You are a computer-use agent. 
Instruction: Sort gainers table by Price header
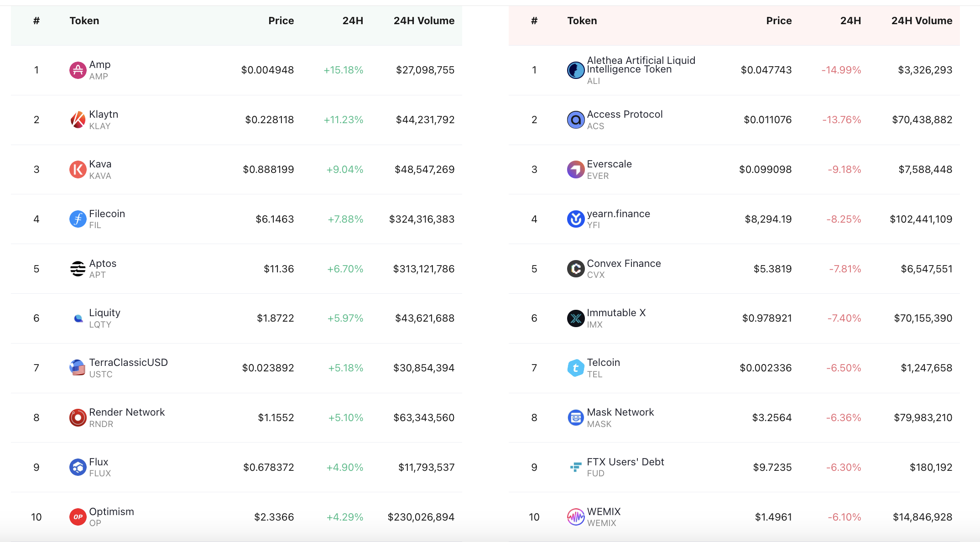tap(281, 21)
